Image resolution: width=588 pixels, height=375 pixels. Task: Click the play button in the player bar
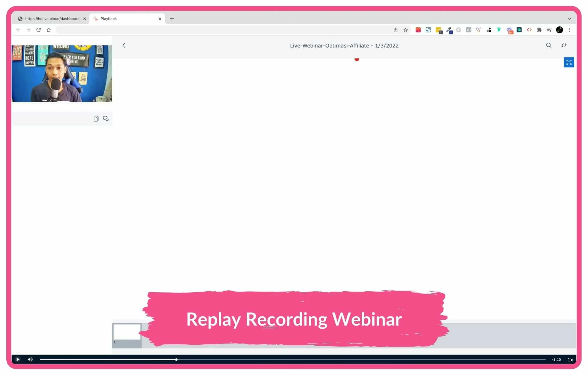(18, 359)
